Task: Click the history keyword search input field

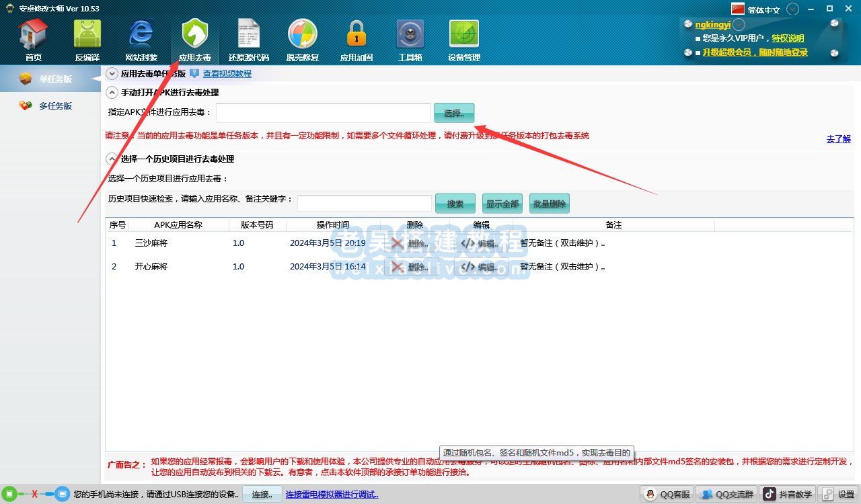Action: point(364,204)
